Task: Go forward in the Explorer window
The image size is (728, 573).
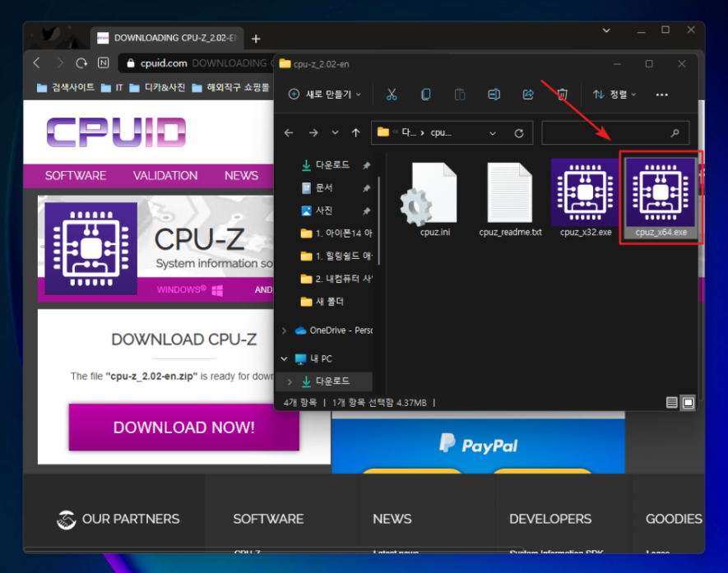Action: 313,133
